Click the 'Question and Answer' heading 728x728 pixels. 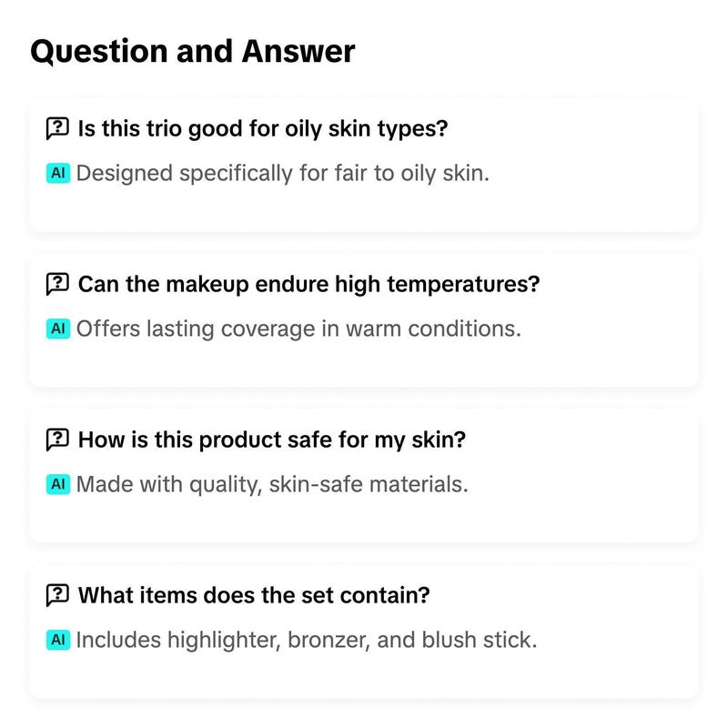click(x=193, y=51)
